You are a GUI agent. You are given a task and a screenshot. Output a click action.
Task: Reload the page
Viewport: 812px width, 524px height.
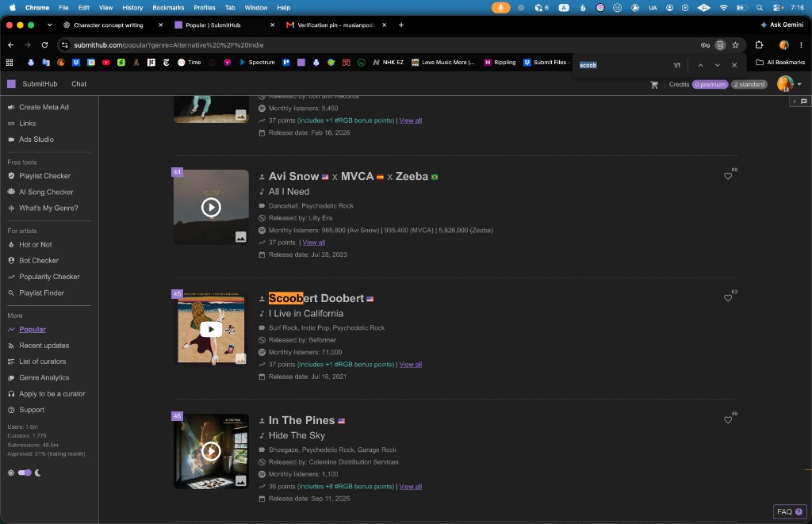pyautogui.click(x=44, y=45)
